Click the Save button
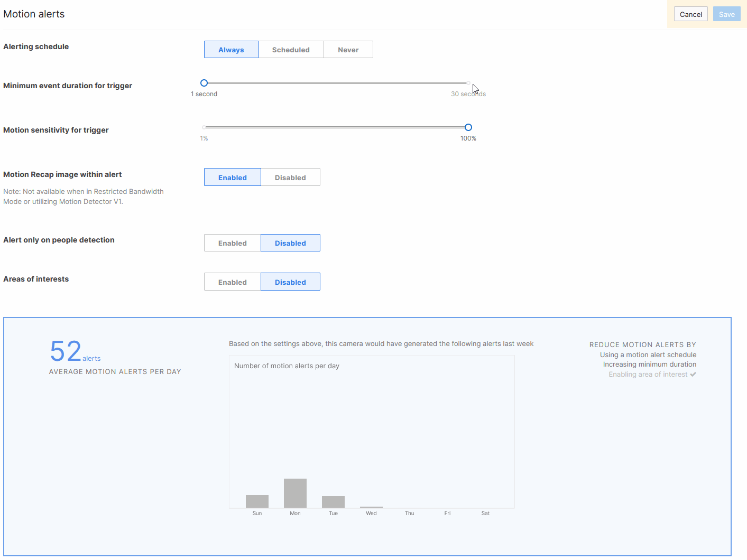This screenshot has height=560, width=747. [x=727, y=14]
